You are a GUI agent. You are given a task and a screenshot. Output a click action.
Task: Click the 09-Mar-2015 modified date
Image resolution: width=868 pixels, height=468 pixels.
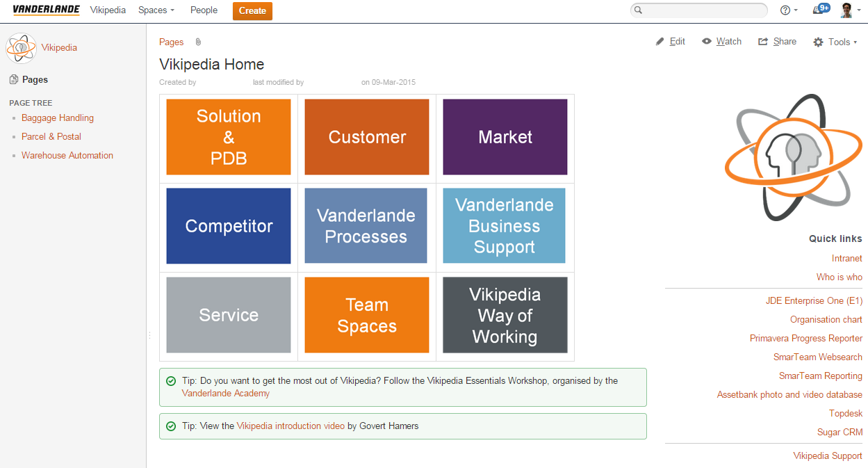pos(393,83)
